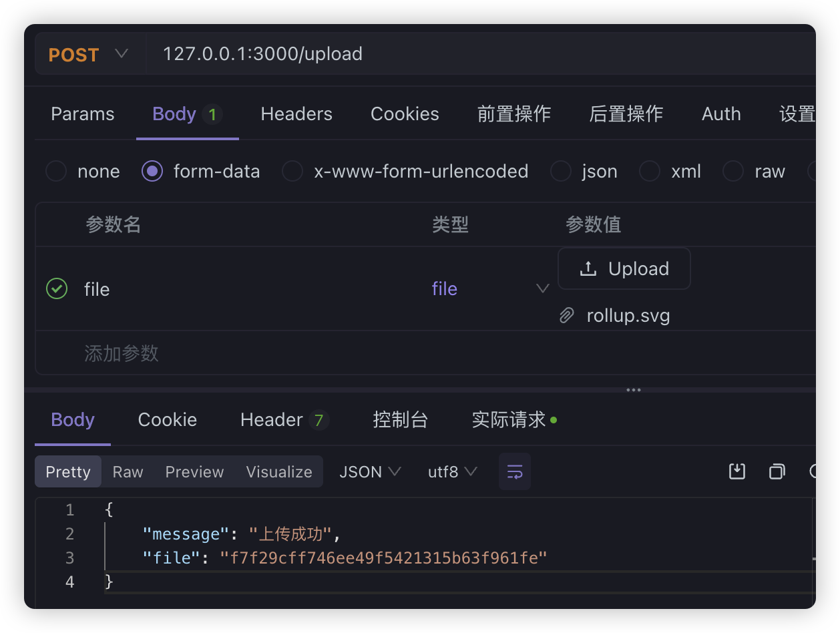Click the word wrap icon in response toolbar

514,472
